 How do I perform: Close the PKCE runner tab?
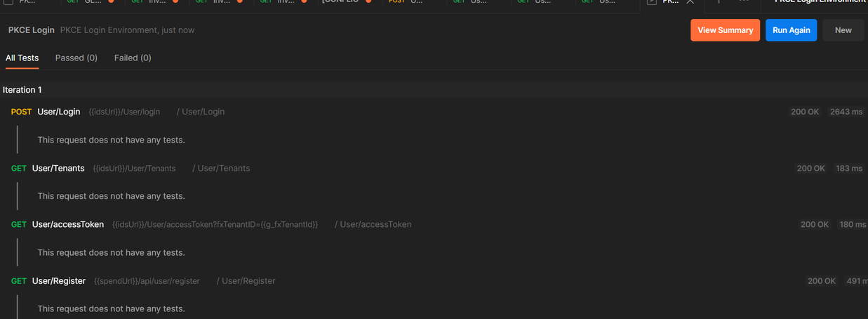[690, 2]
